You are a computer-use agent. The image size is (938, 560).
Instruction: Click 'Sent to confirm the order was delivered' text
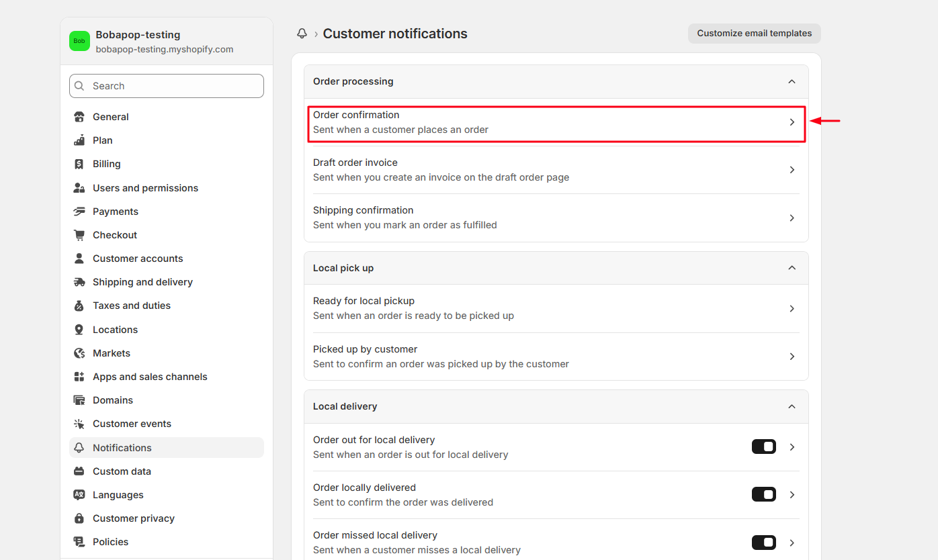[403, 502]
